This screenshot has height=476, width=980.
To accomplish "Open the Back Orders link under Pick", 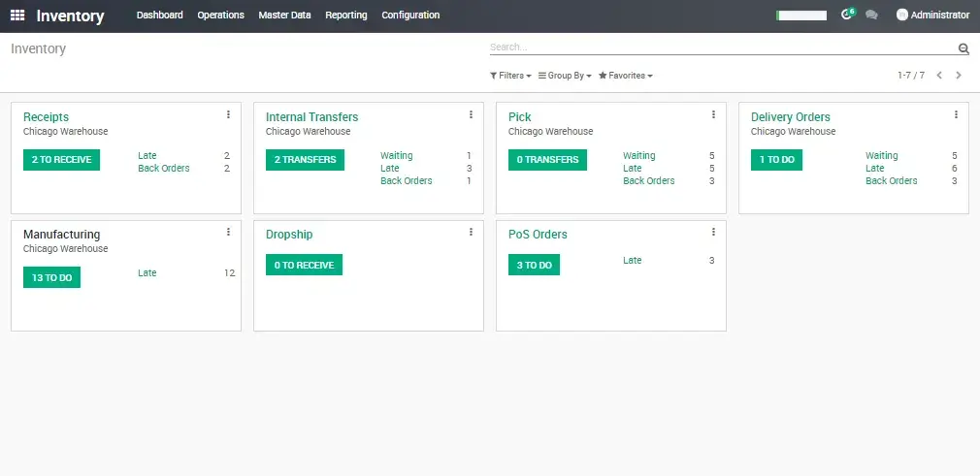I will pyautogui.click(x=648, y=181).
